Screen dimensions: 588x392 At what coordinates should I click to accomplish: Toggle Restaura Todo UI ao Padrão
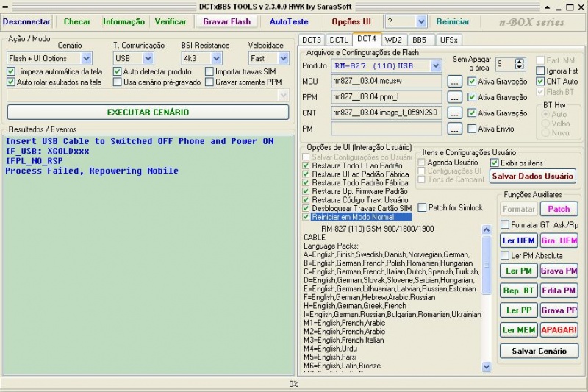point(306,165)
